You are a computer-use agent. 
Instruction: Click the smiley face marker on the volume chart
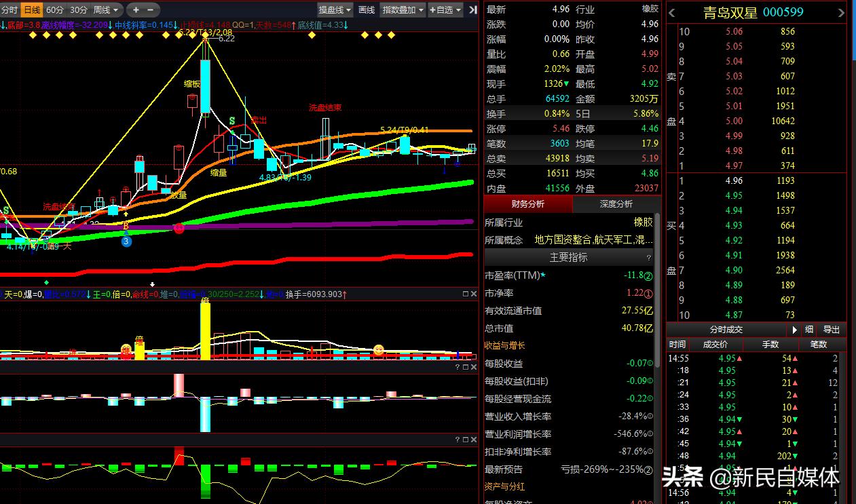(378, 350)
